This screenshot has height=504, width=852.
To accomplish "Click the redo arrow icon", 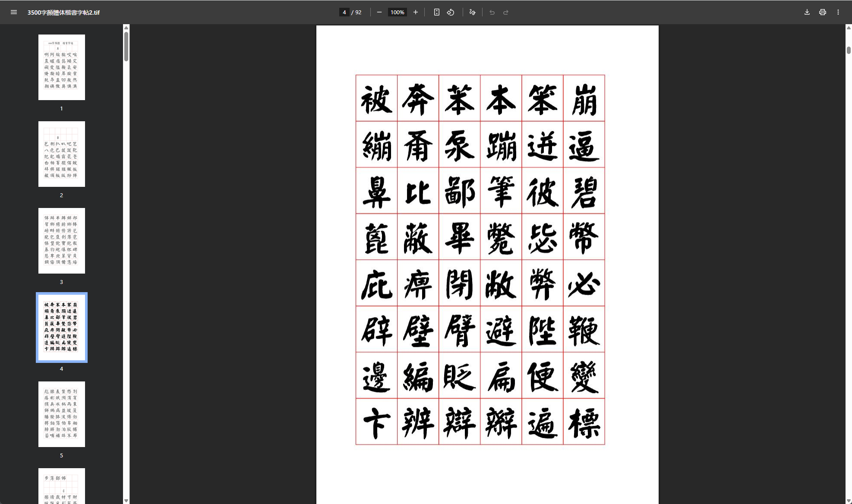I will tap(506, 12).
